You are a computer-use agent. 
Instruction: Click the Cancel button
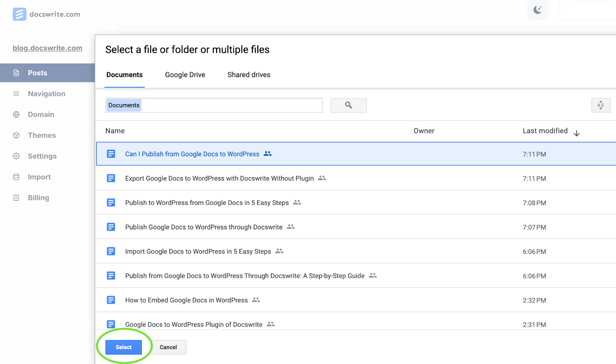pos(168,347)
